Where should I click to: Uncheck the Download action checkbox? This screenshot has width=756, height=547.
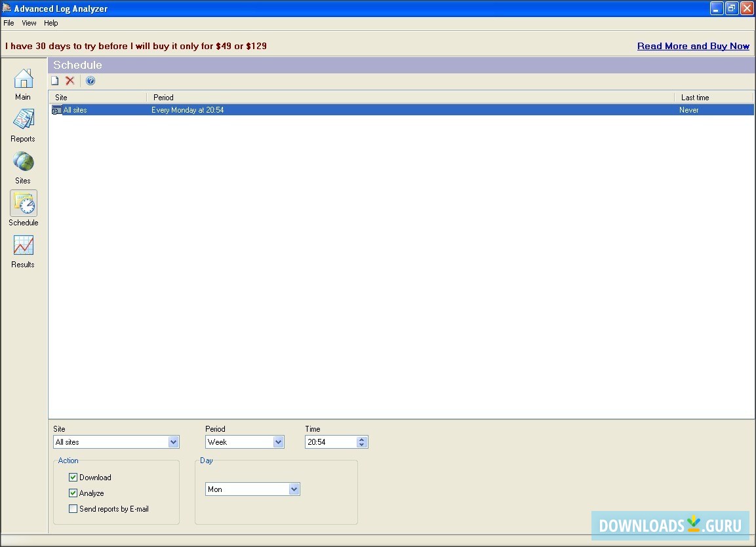click(73, 477)
